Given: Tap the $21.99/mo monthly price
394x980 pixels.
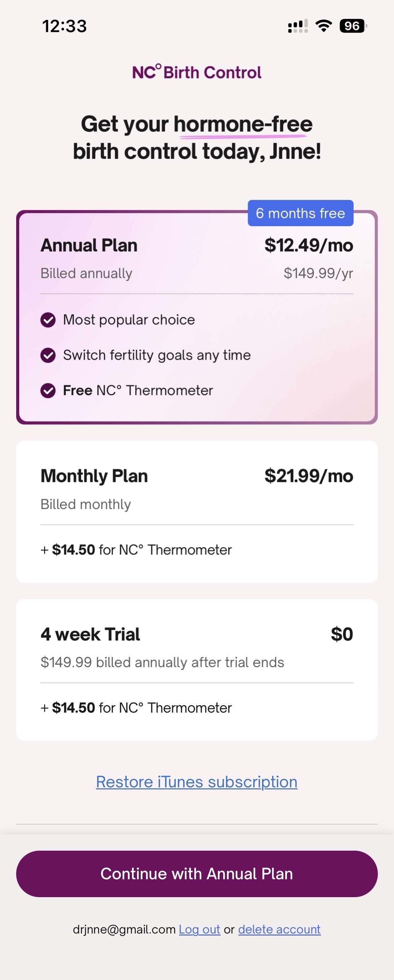Looking at the screenshot, I should 308,476.
